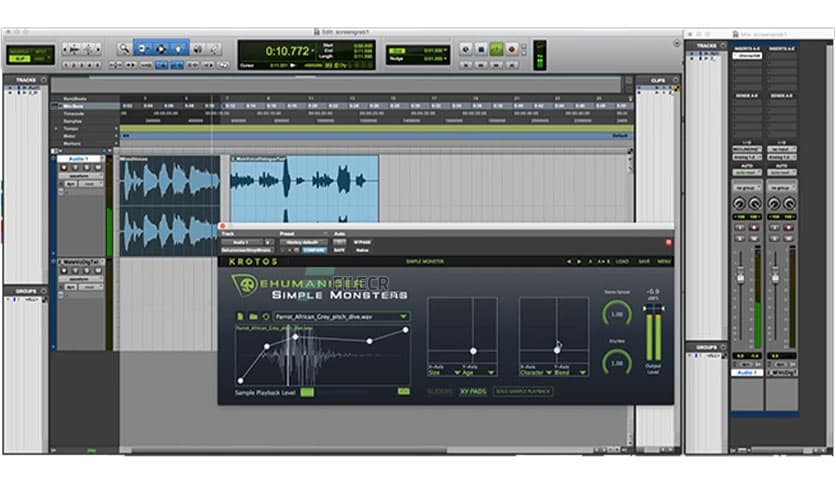Open the plugin MENU in Krotos bar

[x=664, y=261]
